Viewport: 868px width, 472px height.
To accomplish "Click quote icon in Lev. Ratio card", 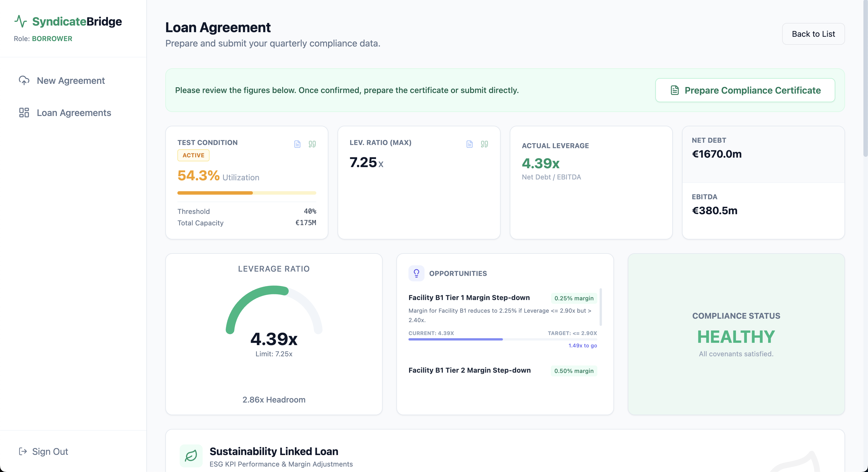I will coord(484,144).
